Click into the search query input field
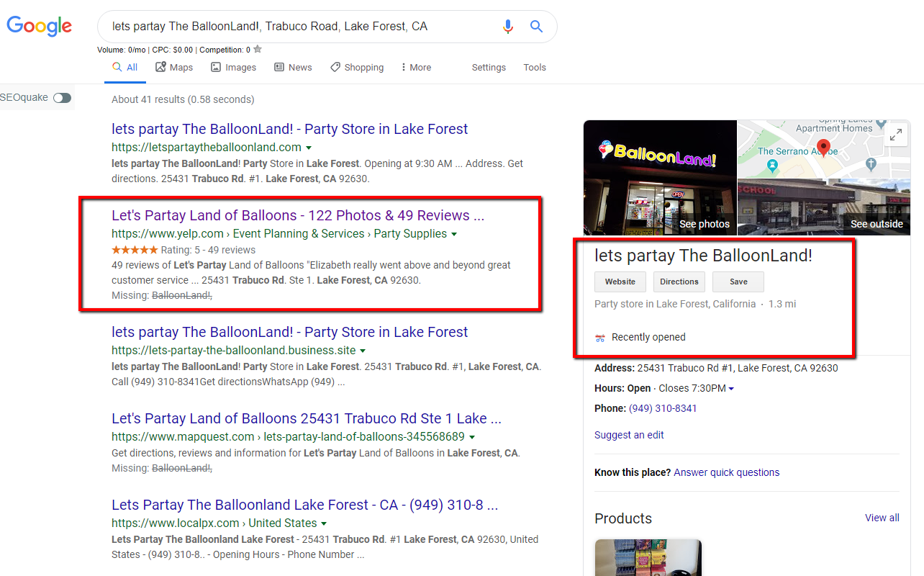Viewport: 924px width, 576px height. tap(302, 27)
